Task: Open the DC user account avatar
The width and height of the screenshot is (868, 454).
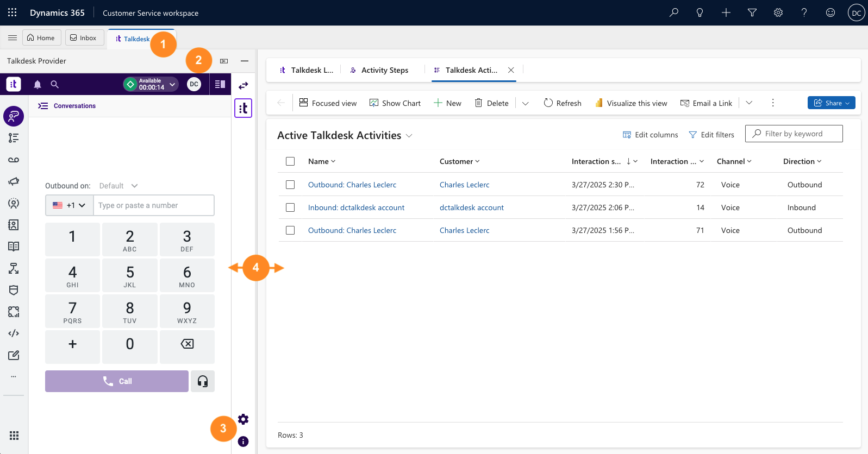Action: 857,13
